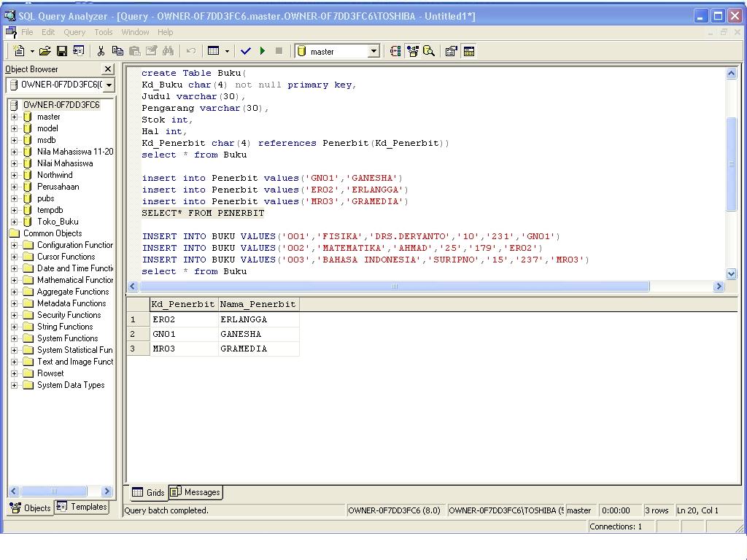Click the Insert Template toolbar icon
747x560 pixels.
(x=79, y=51)
